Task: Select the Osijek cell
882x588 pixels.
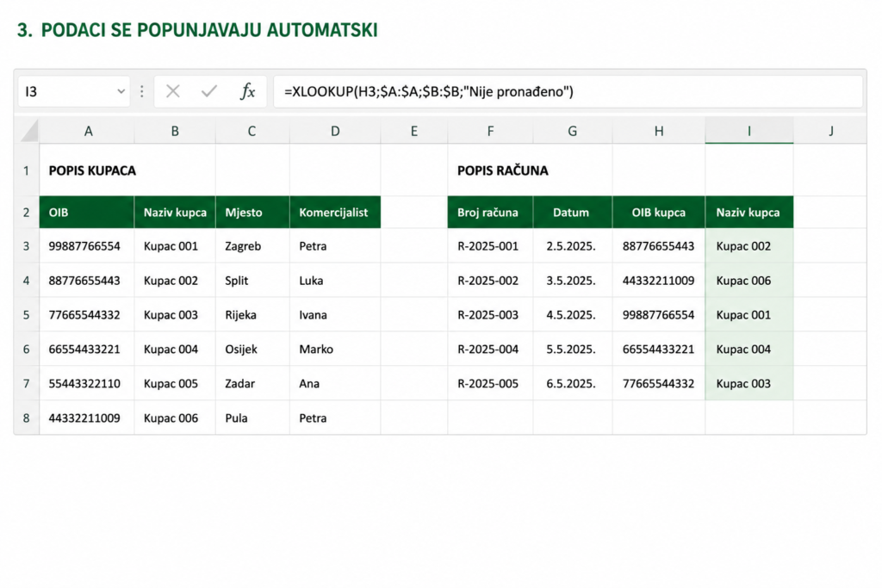Action: (252, 349)
